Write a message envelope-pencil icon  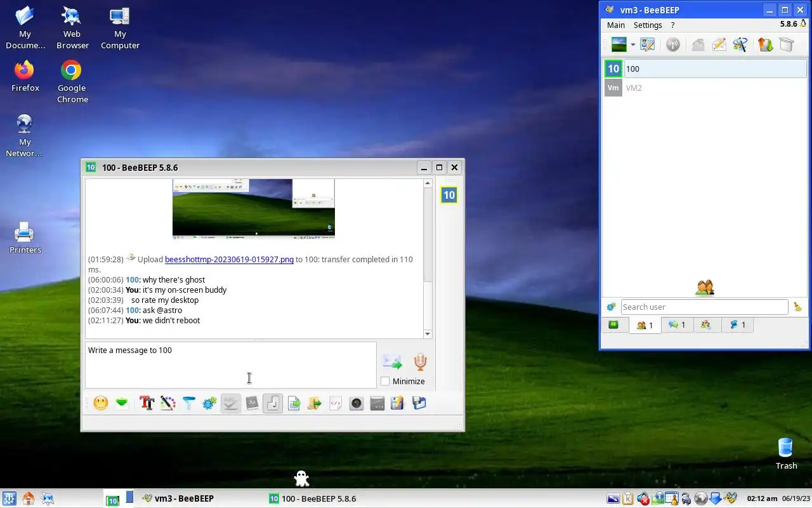point(719,44)
